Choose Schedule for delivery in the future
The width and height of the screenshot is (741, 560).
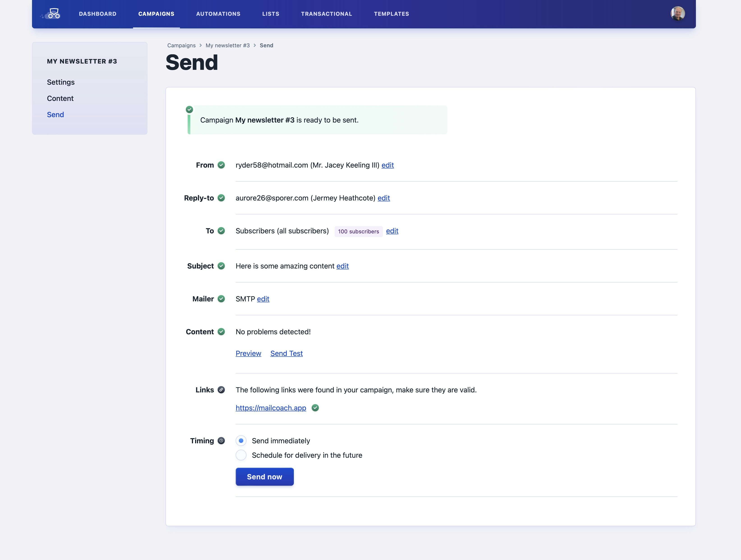pyautogui.click(x=241, y=455)
